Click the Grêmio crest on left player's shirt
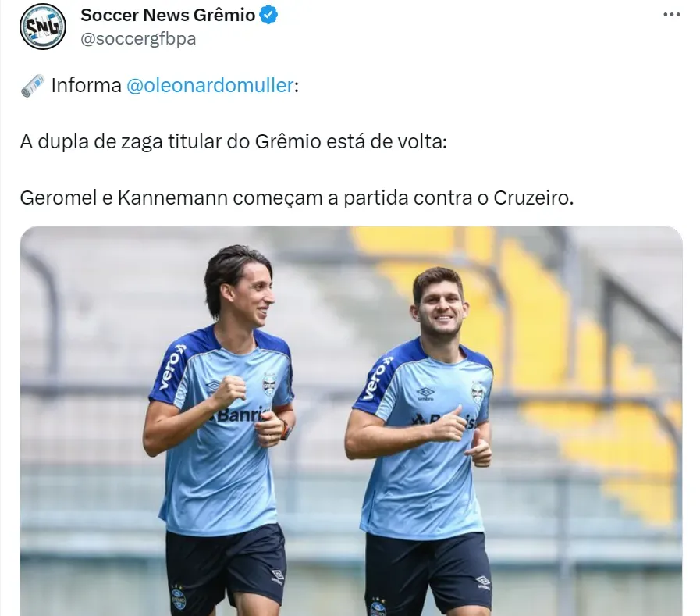The image size is (700, 616). coord(269,383)
